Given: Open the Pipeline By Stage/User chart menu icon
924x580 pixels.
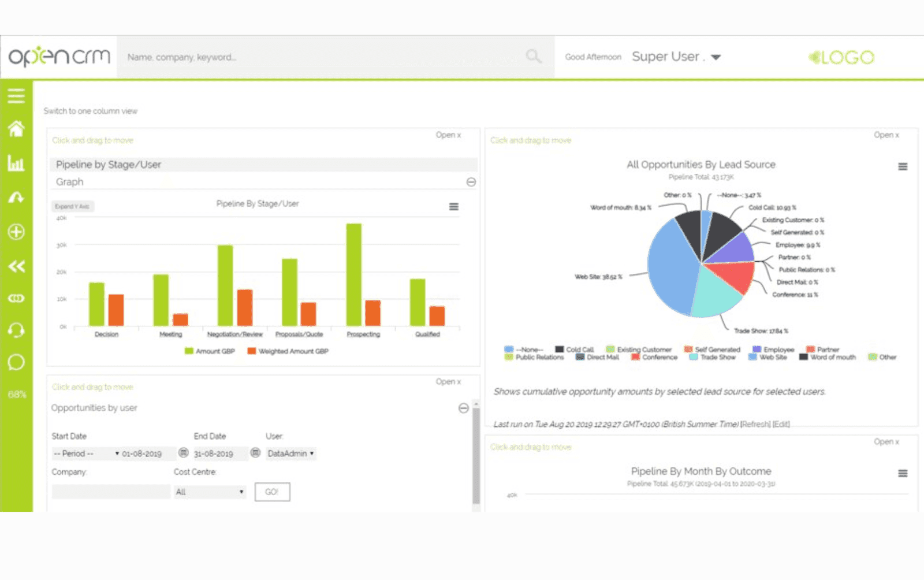Looking at the screenshot, I should [x=454, y=206].
